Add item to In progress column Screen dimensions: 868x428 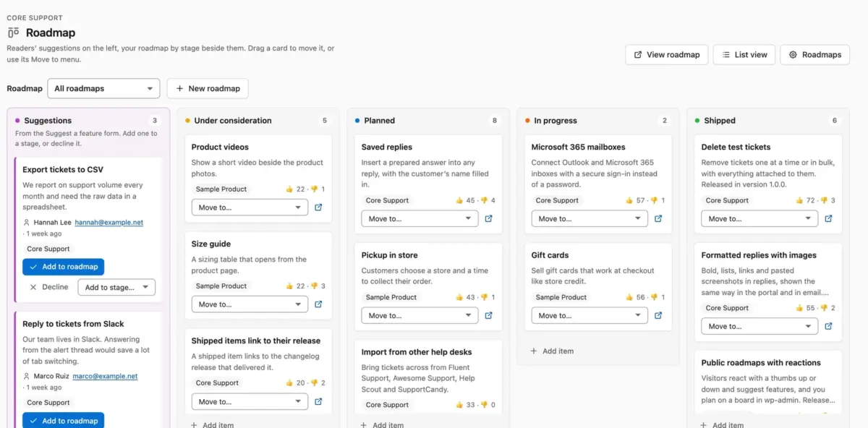point(552,351)
